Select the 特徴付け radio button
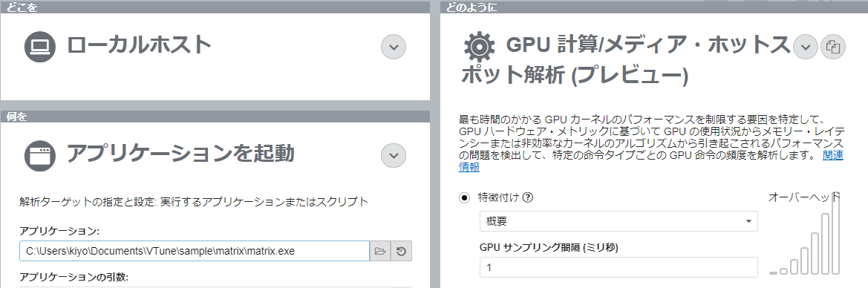 click(465, 197)
